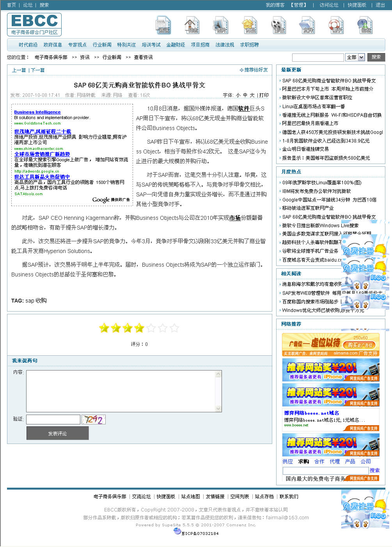Viewport: 392px width, 547px height.
Task: Click the ICP registration badge icon
Action: [x=177, y=531]
